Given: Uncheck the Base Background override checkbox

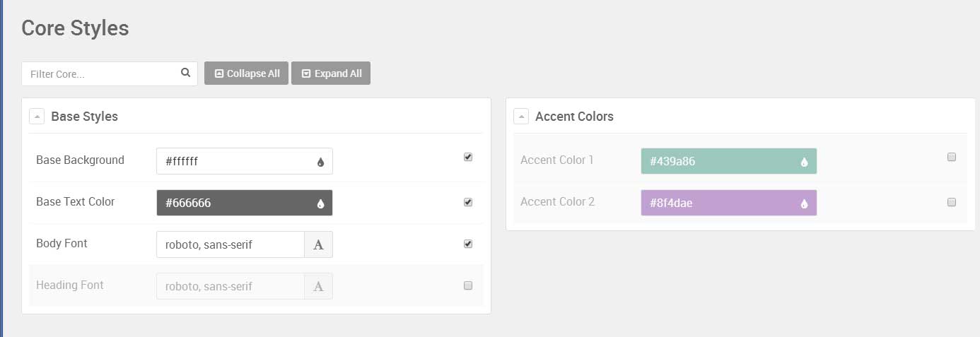Looking at the screenshot, I should click(468, 157).
